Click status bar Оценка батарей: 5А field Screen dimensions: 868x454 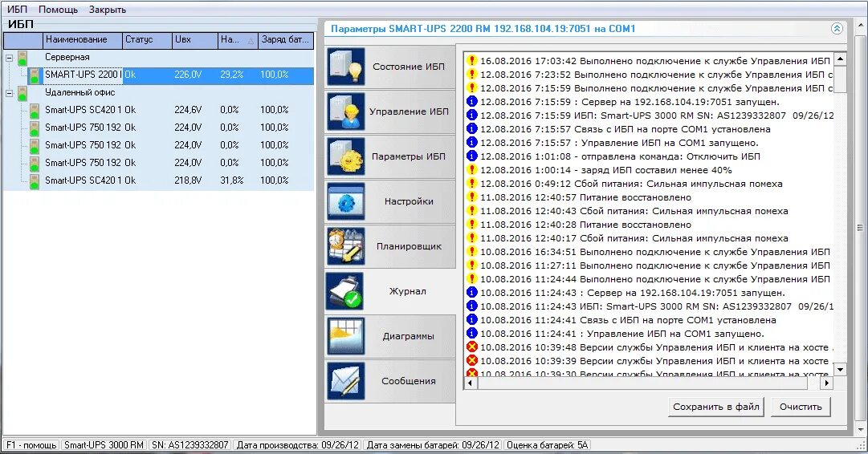[548, 445]
